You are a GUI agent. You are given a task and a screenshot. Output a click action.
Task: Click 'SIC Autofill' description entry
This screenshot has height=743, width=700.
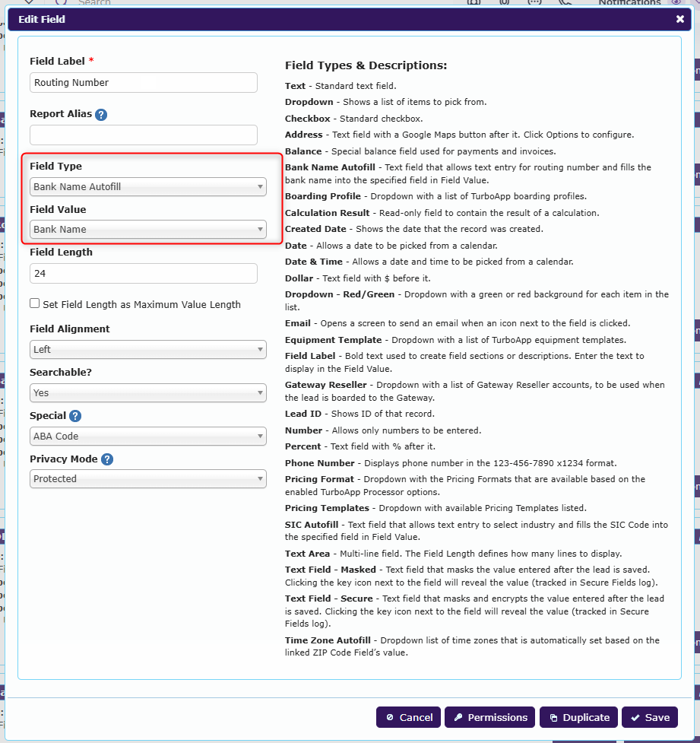(477, 531)
